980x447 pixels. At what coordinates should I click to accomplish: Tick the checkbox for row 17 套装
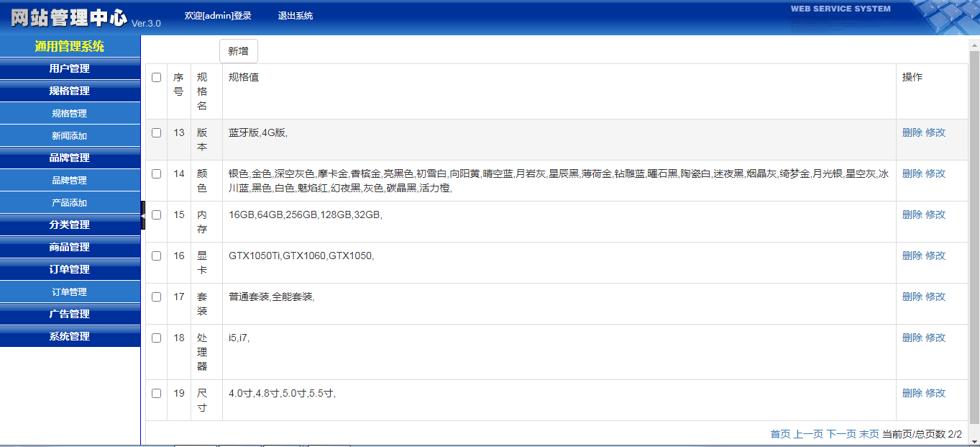(156, 297)
